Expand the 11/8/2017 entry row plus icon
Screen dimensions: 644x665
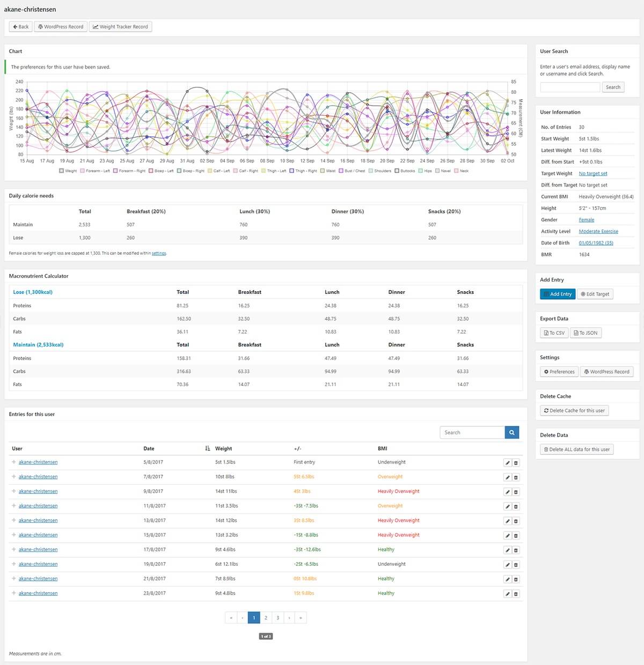tap(14, 506)
